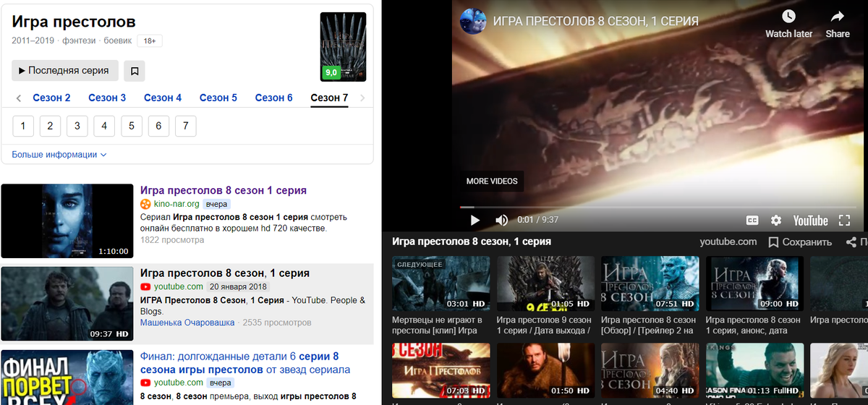Select episode 6 button
The height and width of the screenshot is (405, 868).
pos(158,126)
